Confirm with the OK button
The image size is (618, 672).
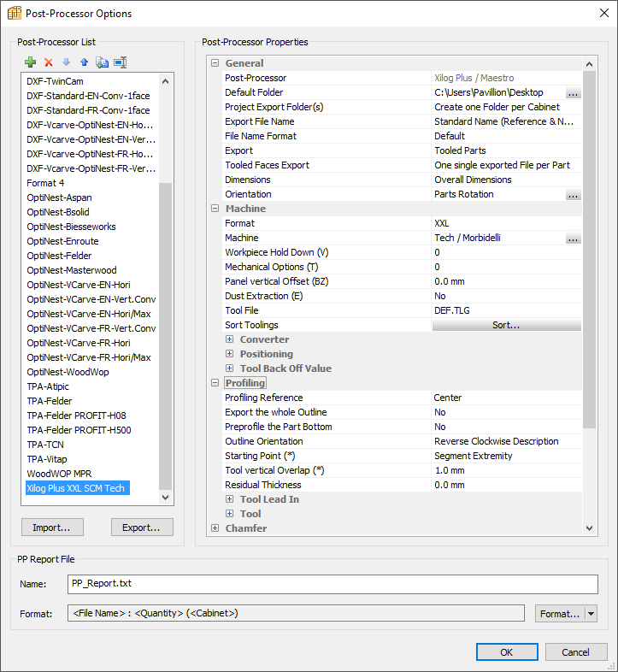507,651
